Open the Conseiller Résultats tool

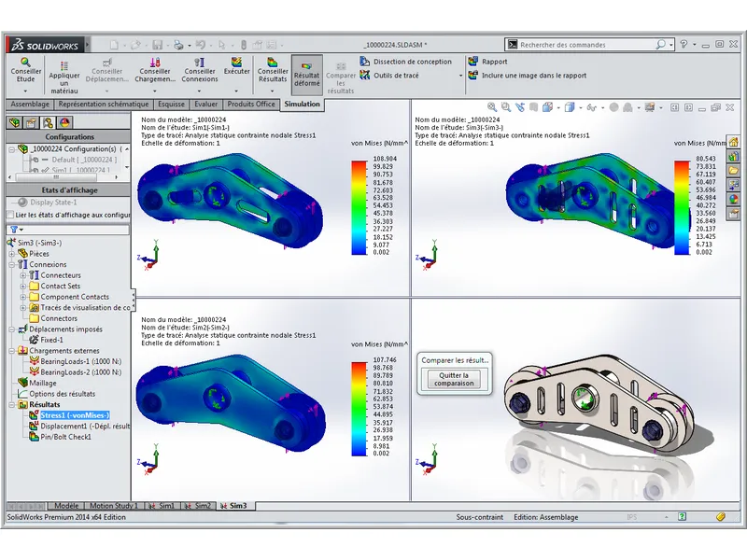click(x=273, y=68)
